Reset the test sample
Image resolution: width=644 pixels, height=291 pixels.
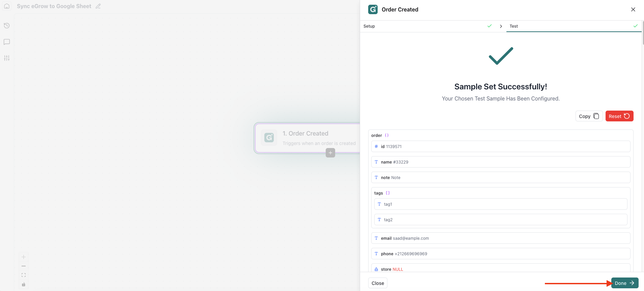click(619, 116)
